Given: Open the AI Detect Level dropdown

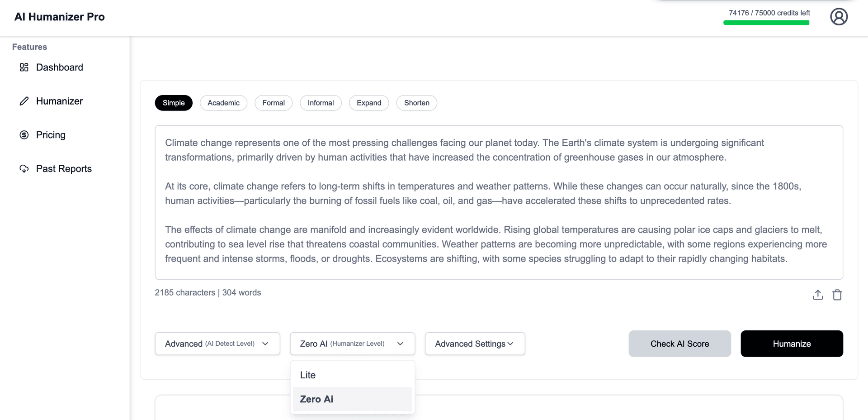Looking at the screenshot, I should 217,344.
